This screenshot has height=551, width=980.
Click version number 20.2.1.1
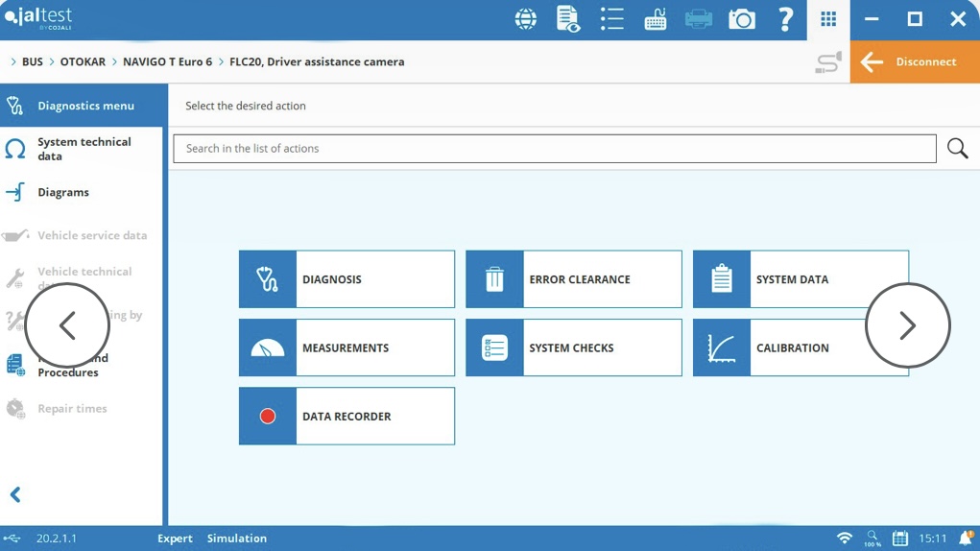tap(57, 539)
